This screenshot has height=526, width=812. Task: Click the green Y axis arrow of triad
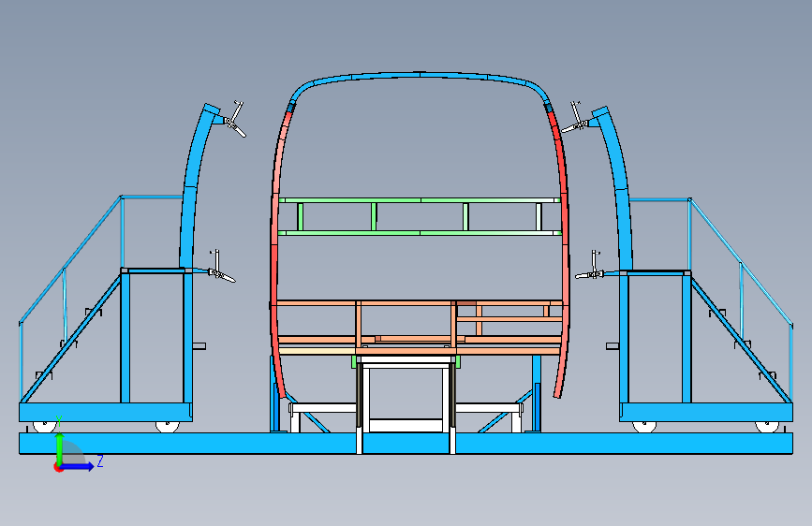(x=59, y=448)
